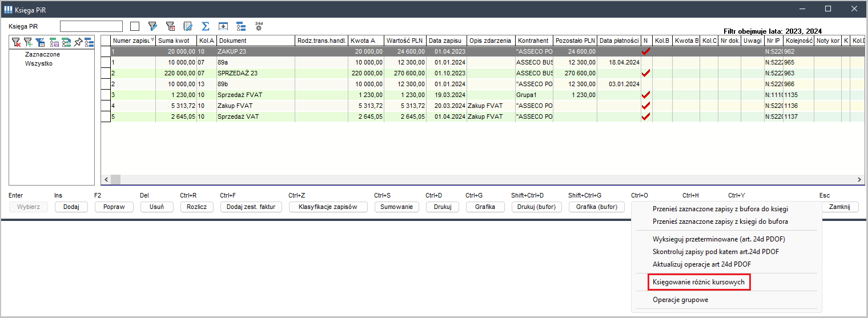Image resolution: width=868 pixels, height=318 pixels.
Task: Select 'Zaznaczone' in the side tree
Action: click(42, 54)
